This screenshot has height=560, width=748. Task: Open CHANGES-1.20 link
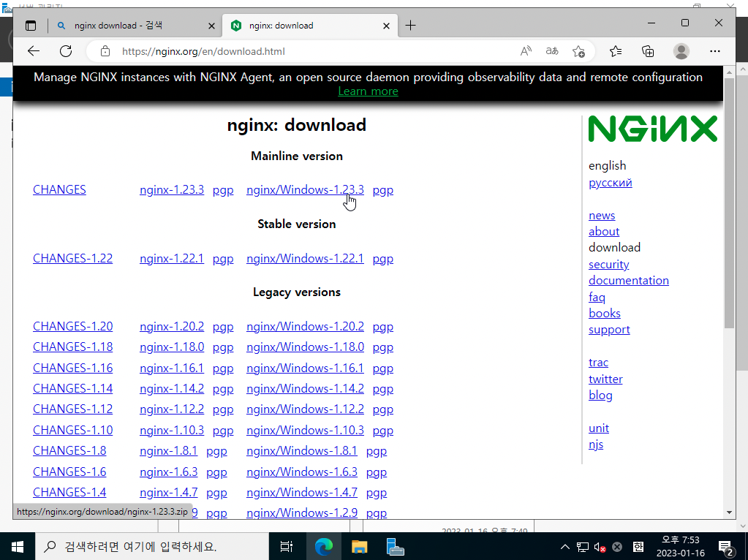tap(72, 327)
